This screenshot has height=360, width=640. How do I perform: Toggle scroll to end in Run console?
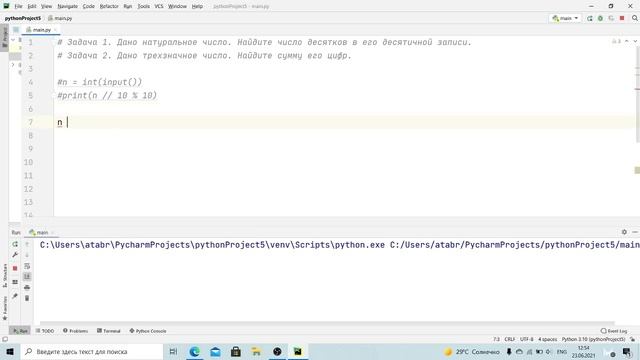(27, 277)
